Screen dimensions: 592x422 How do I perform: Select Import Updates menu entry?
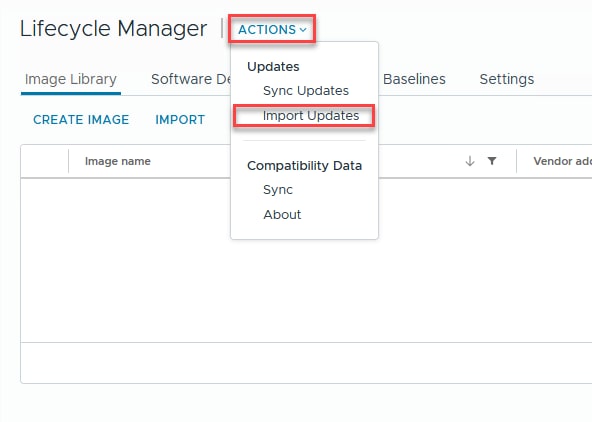tap(311, 116)
